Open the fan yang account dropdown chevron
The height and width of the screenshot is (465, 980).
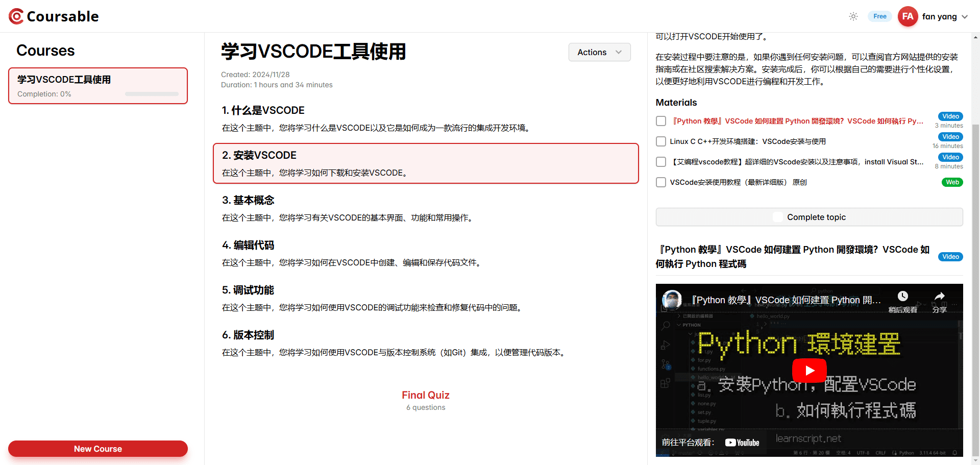coord(965,17)
